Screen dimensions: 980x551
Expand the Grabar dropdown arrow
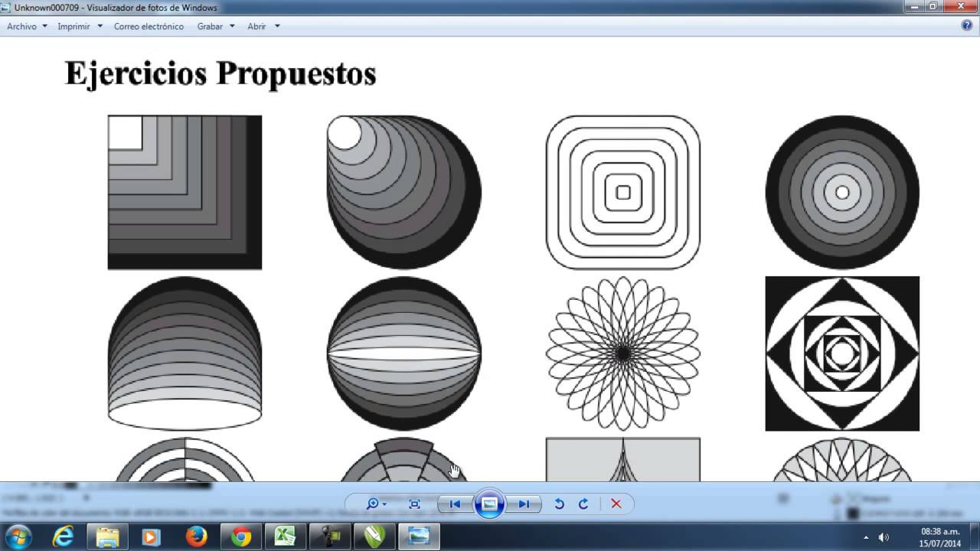click(231, 26)
